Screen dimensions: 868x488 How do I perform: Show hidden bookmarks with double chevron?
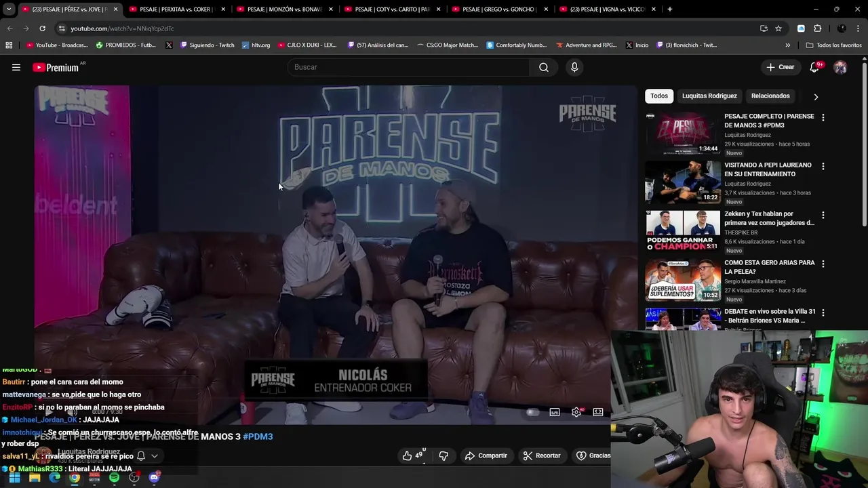[x=787, y=45]
